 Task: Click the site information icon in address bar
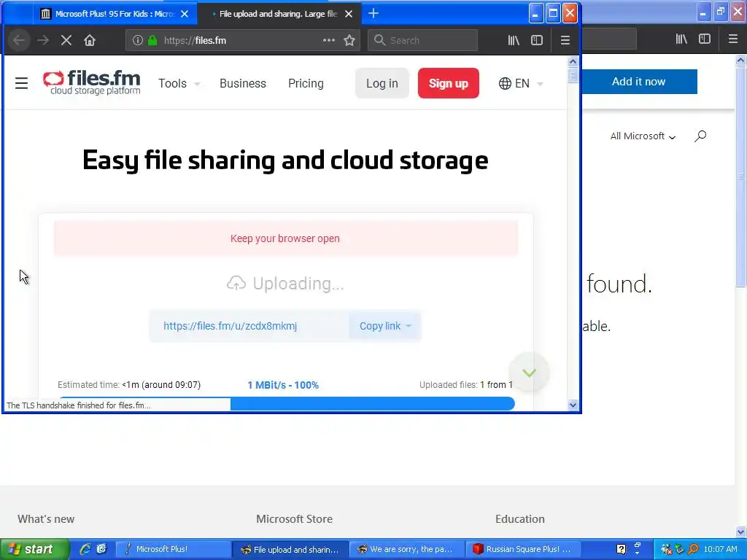[x=138, y=41]
